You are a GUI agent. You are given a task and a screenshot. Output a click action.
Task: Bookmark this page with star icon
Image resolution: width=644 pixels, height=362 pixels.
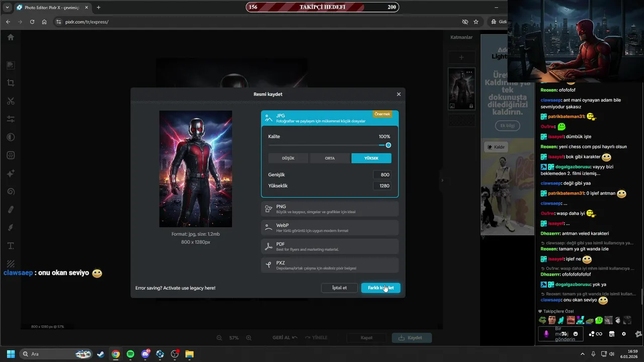pos(476,22)
